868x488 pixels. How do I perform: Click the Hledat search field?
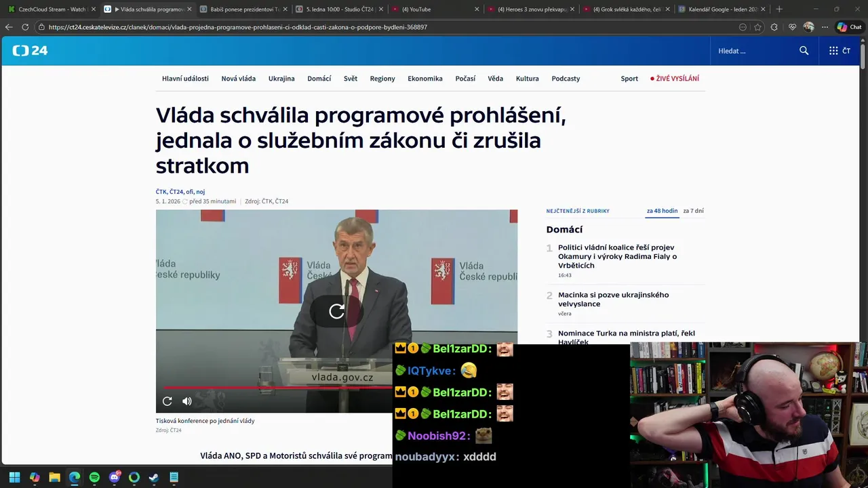tap(754, 51)
